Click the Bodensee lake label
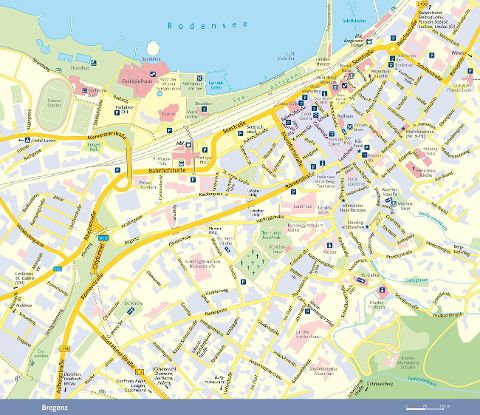The width and height of the screenshot is (480, 415). click(207, 25)
